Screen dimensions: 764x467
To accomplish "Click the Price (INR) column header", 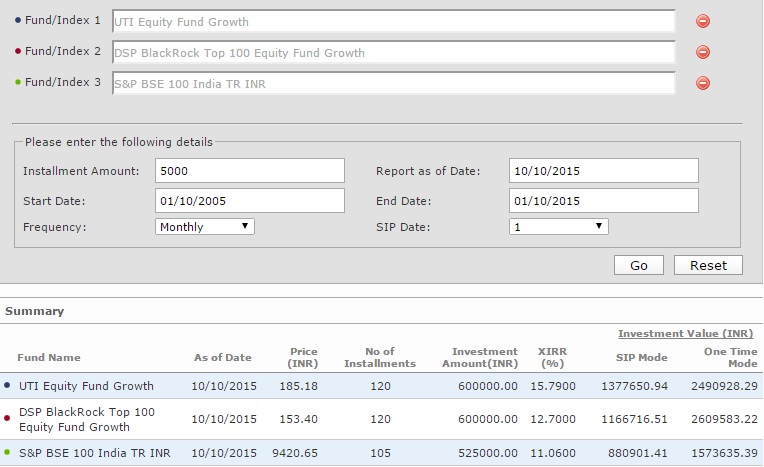I will (303, 357).
